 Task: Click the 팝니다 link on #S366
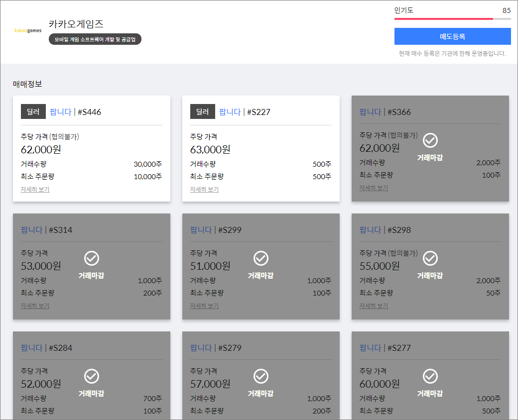click(x=371, y=112)
